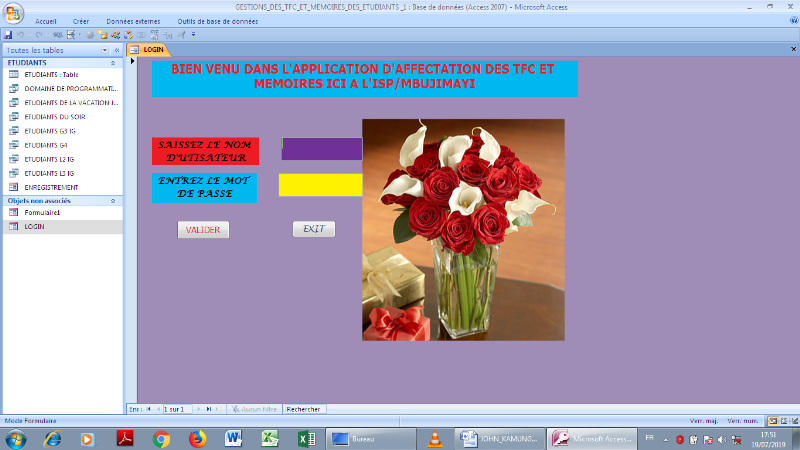Open the view icon dropdown arrow

[x=80, y=35]
